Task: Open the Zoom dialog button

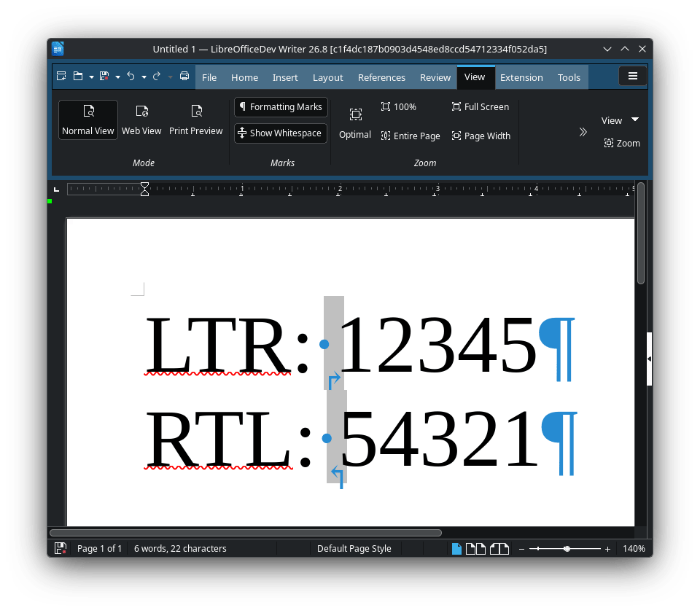Action: (622, 143)
